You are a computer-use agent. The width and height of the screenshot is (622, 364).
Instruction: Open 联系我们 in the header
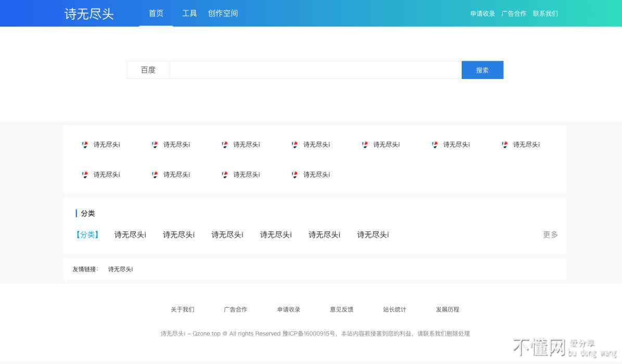tap(545, 14)
